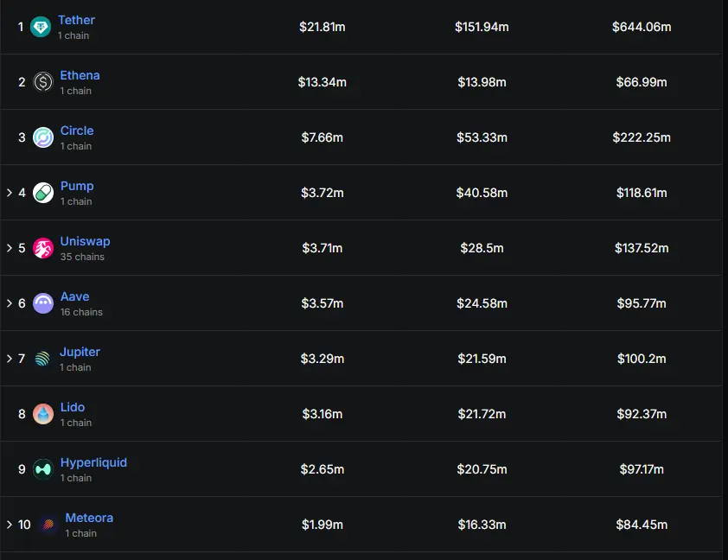Expand the Meteora row chevron
The width and height of the screenshot is (728, 560).
tap(10, 525)
